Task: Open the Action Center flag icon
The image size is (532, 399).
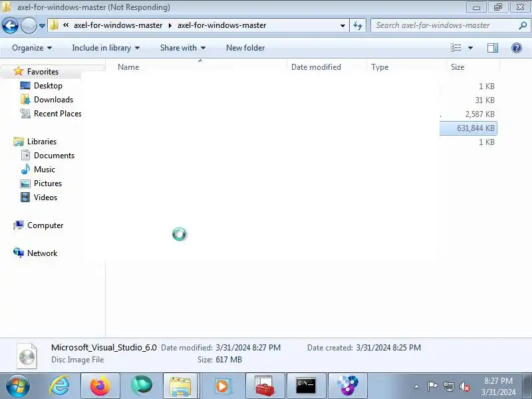Action: click(432, 386)
